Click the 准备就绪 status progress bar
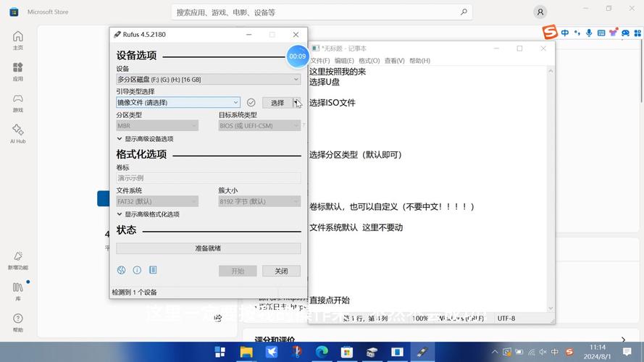Image resolution: width=644 pixels, height=362 pixels. [x=208, y=248]
